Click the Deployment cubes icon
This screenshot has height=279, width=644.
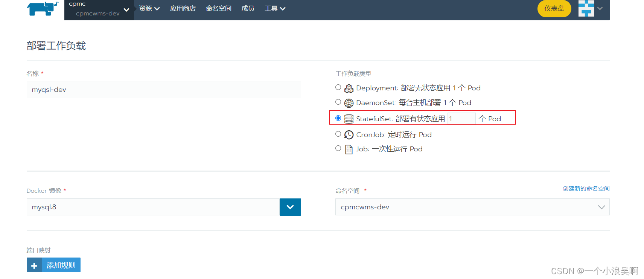click(x=349, y=88)
